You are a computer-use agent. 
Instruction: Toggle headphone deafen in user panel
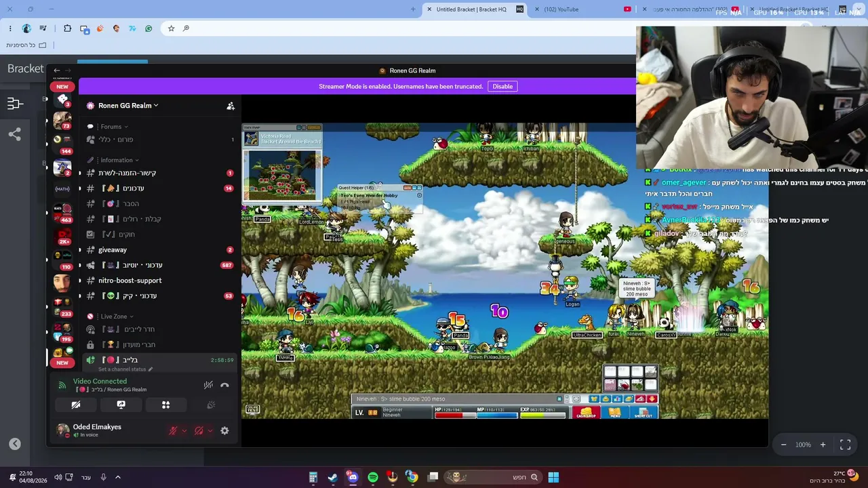click(199, 430)
